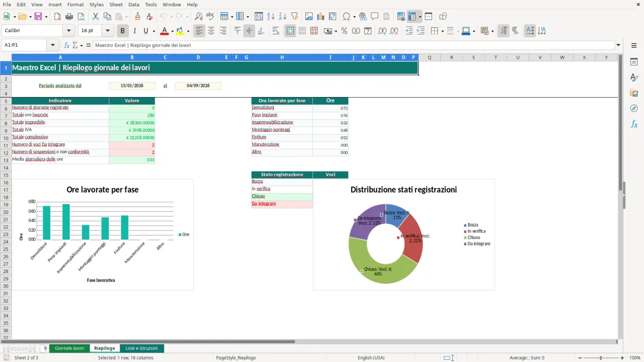Open sidebar Gallery panel icon
The height and width of the screenshot is (362, 644).
coord(634,93)
